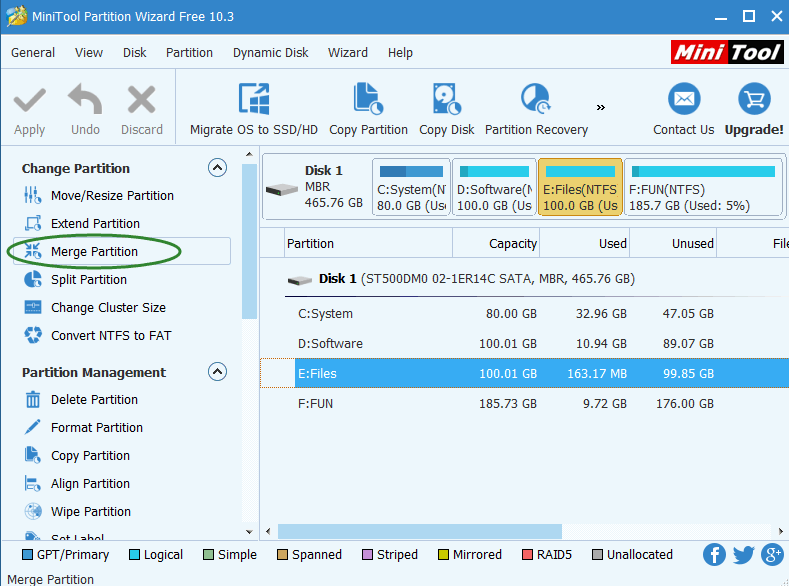
Task: Select E:Files block in disk map
Action: (x=580, y=187)
